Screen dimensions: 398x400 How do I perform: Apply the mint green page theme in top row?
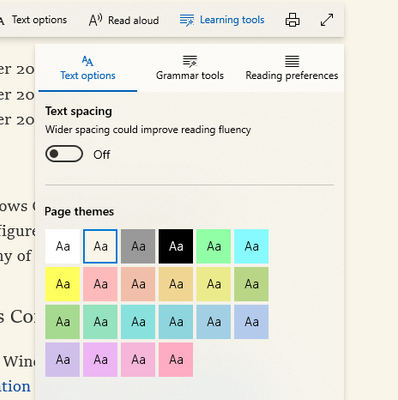click(x=214, y=246)
